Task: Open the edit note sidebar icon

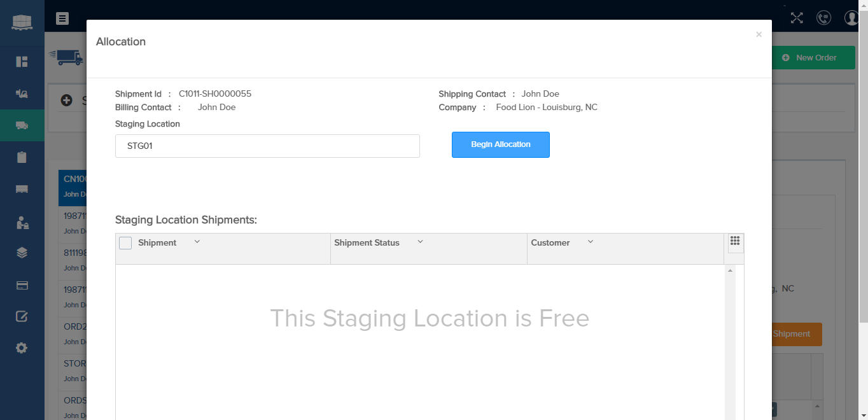Action: tap(22, 316)
